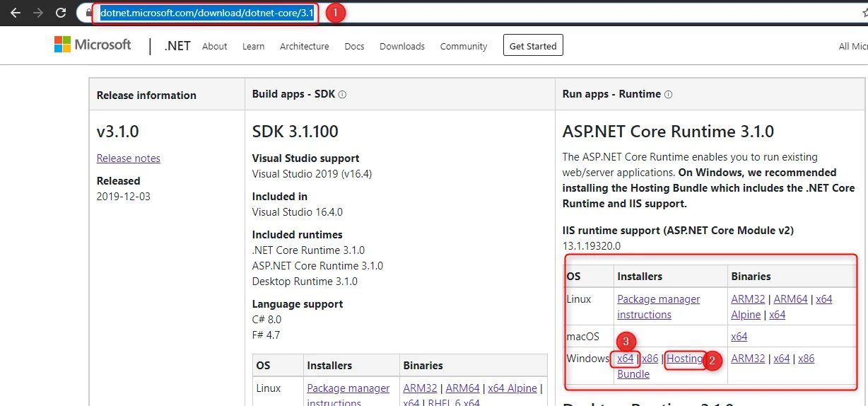Screen dimensions: 868x406
Task: Click the .NET Core Runtime 3.1.0 text
Action: tap(308, 250)
